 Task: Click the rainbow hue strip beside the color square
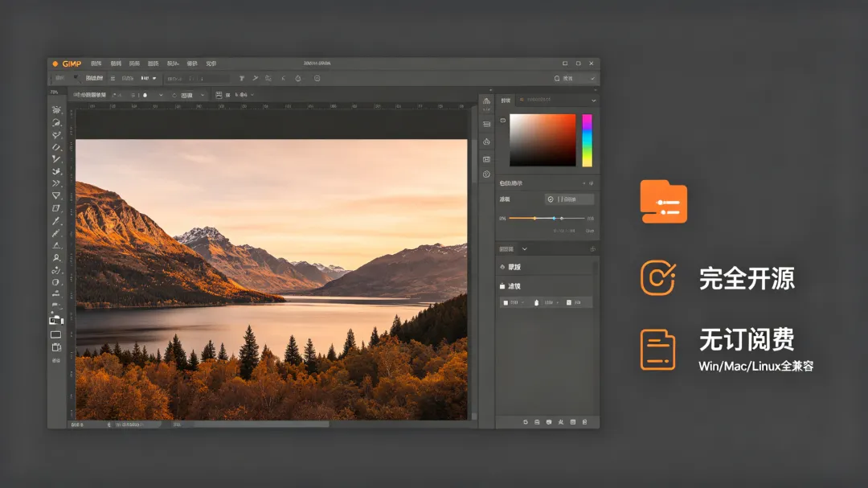pos(587,140)
